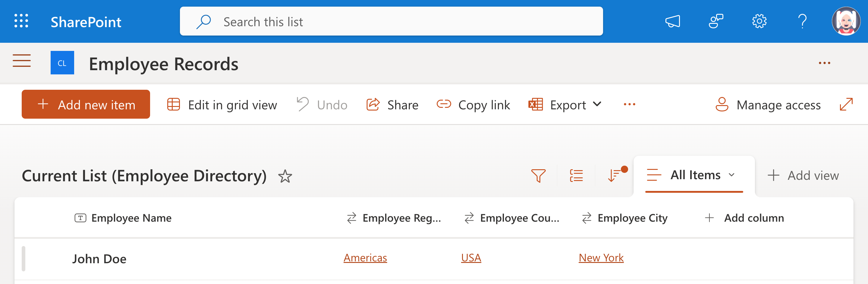
Task: Open site header more options ellipsis
Action: [824, 63]
